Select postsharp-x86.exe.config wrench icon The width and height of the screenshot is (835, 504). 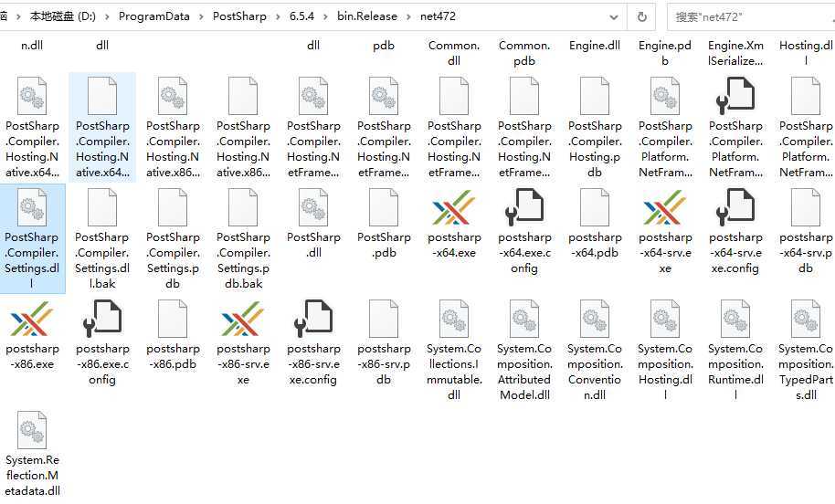tap(102, 319)
